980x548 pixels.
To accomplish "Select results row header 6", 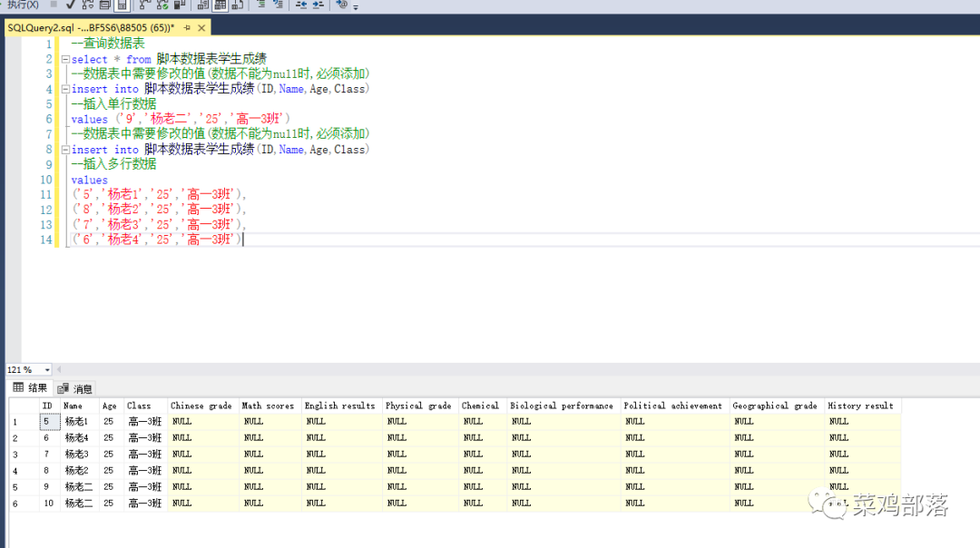I will pyautogui.click(x=23, y=503).
